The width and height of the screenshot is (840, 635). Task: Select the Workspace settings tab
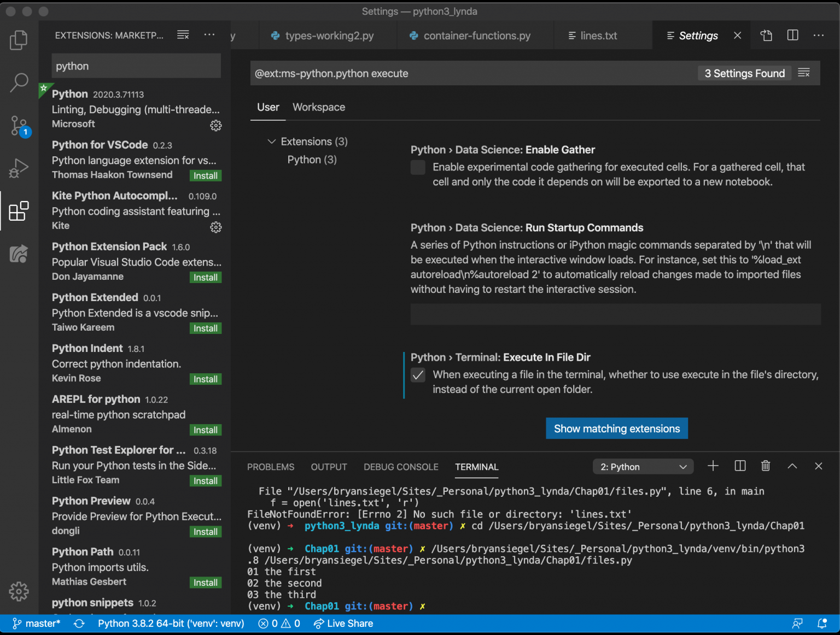(x=319, y=107)
